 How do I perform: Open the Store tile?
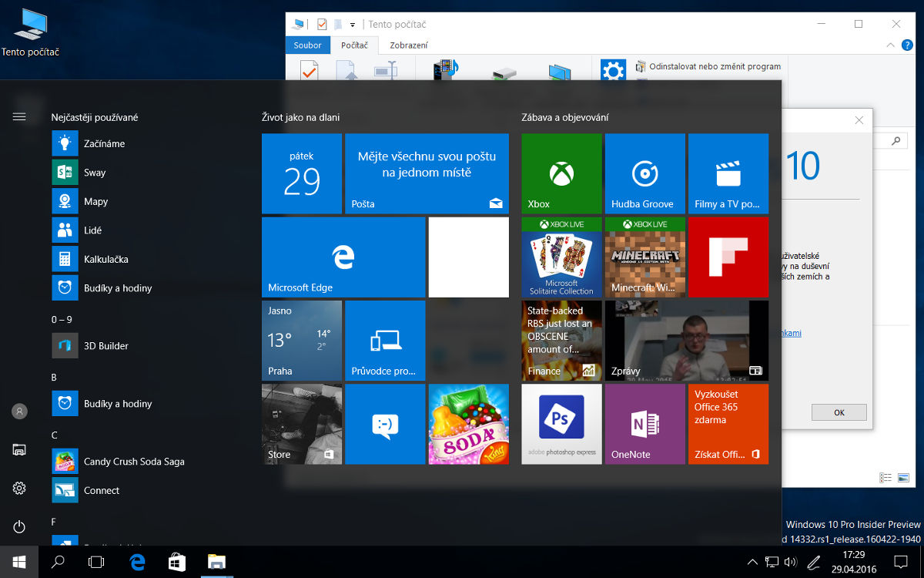pos(302,424)
